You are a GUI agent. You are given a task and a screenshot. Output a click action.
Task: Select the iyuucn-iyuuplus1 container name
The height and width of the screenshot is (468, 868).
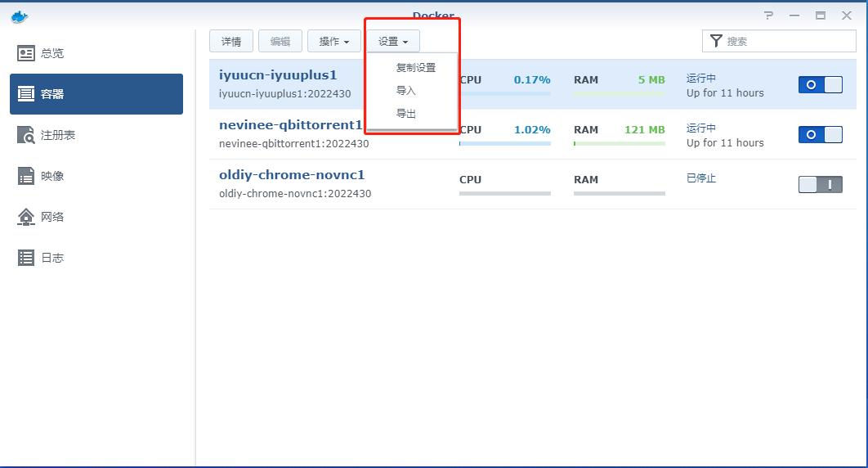(278, 74)
